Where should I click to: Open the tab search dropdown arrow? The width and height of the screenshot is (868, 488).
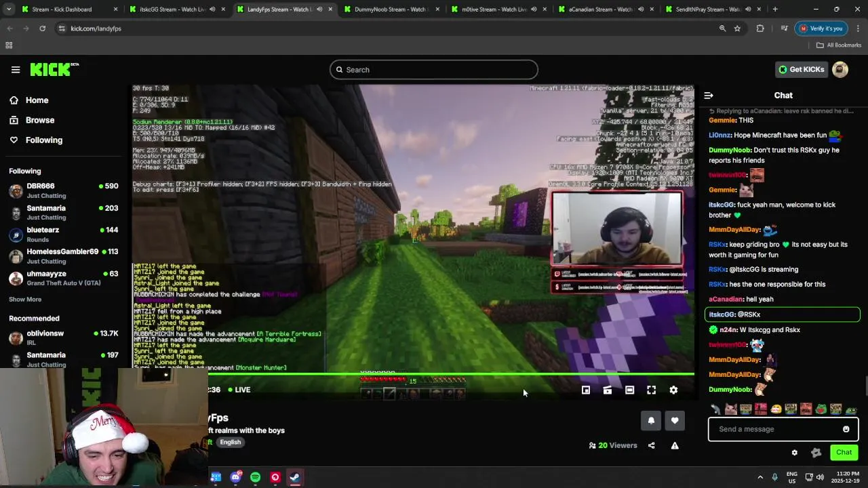(9, 9)
